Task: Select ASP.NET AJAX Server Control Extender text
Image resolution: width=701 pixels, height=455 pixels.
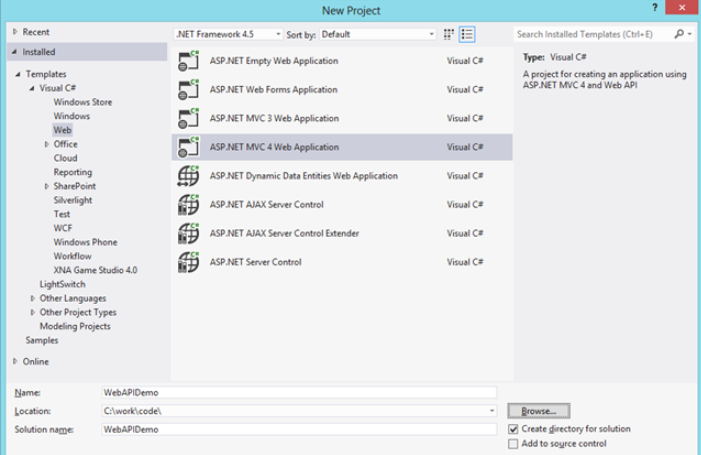Action: coord(284,233)
